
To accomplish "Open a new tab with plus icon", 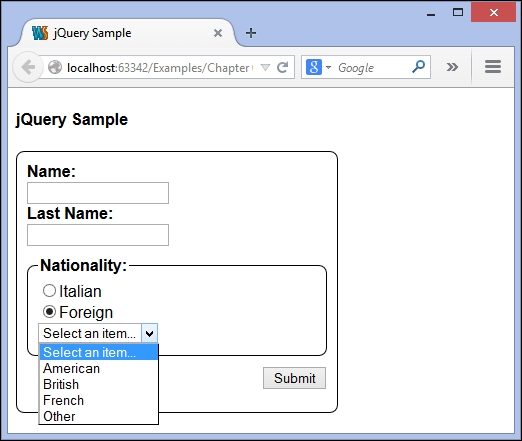I will tap(251, 33).
